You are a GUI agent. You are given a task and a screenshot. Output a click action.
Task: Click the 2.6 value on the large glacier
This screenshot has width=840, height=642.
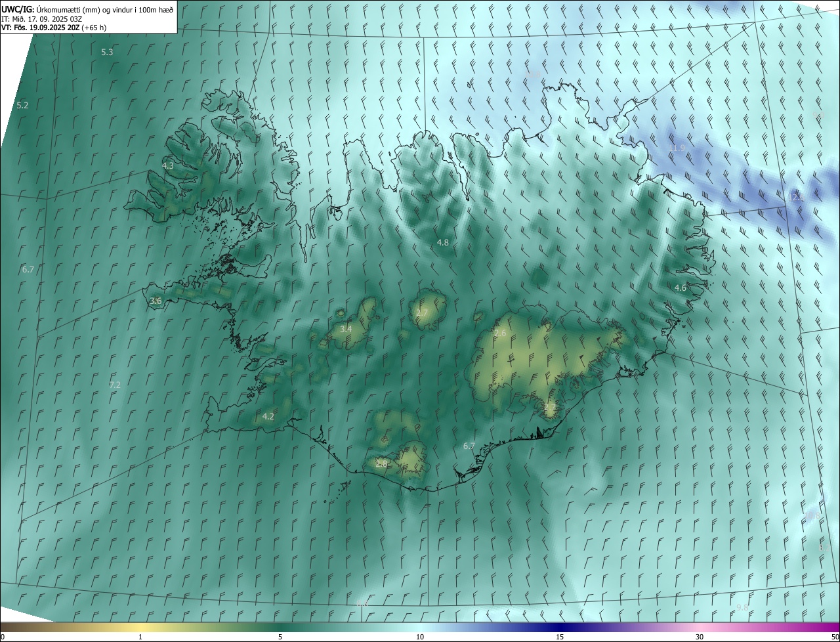[x=500, y=333]
